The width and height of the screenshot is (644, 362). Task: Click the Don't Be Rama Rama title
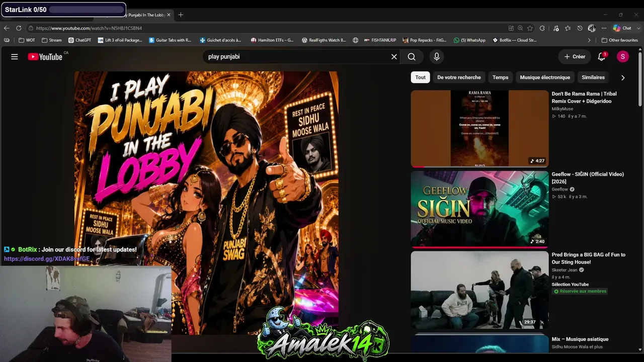[584, 98]
